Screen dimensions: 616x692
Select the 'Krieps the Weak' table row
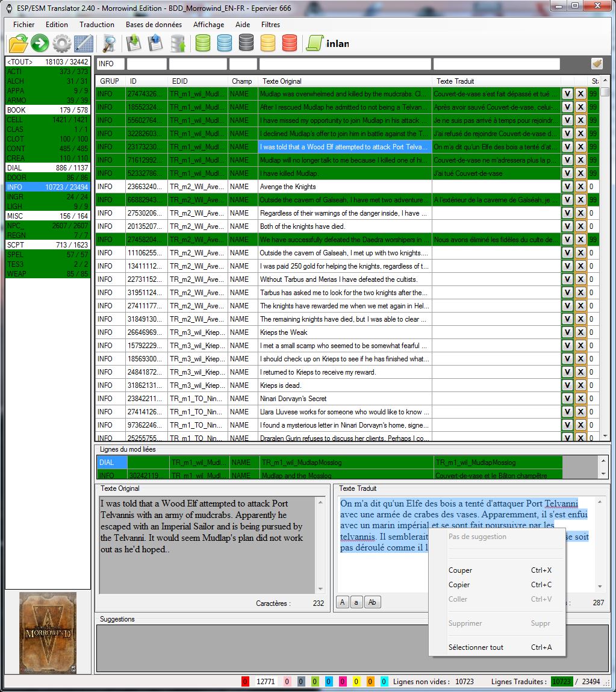coord(347,332)
